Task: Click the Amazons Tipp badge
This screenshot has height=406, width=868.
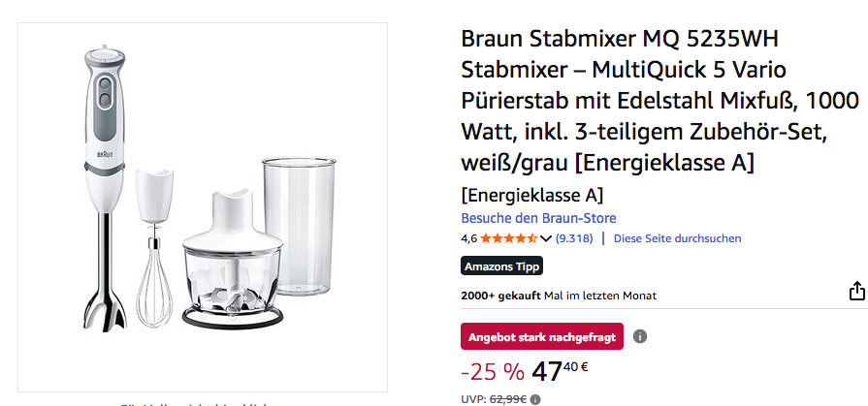Action: [501, 266]
